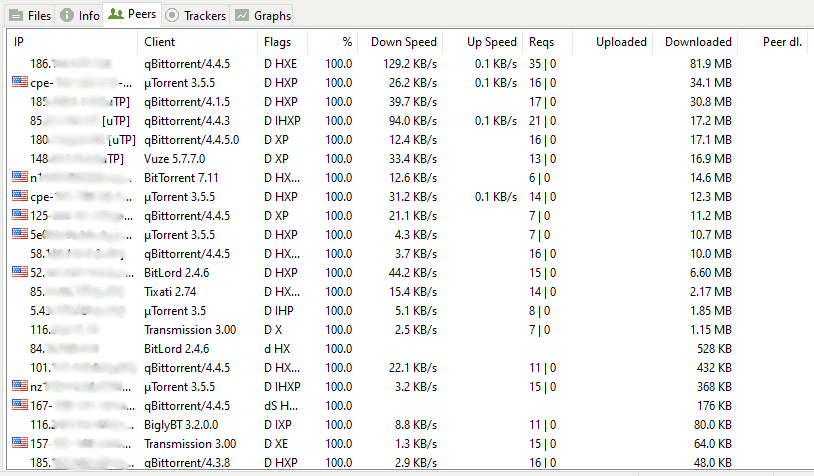Viewport: 814px width, 476px height.
Task: Click the US flag on BitTorrent 7.11 row
Action: (x=20, y=176)
